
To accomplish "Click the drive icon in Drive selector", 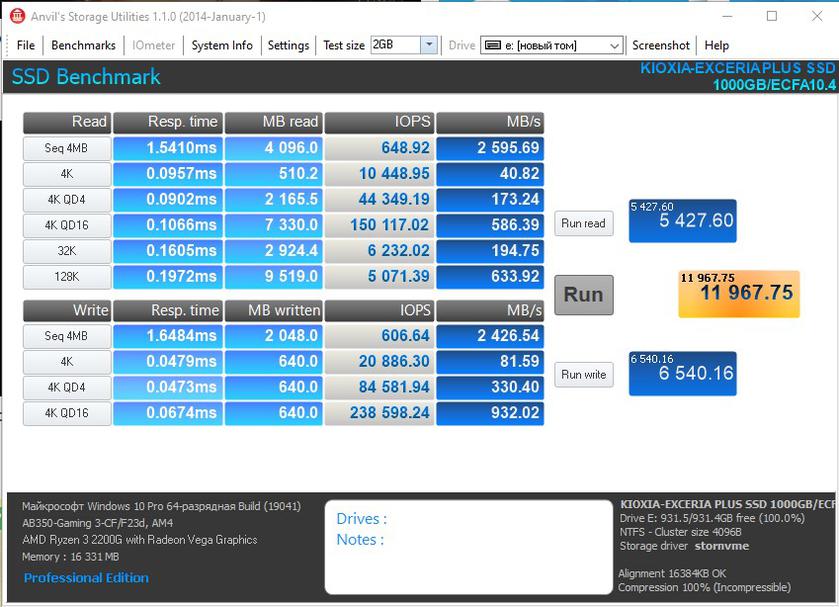I will [491, 45].
